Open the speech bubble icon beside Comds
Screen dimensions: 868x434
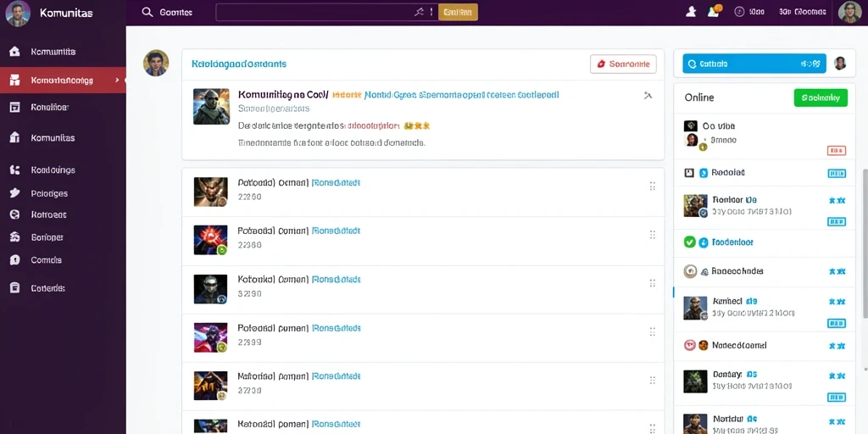(15, 259)
